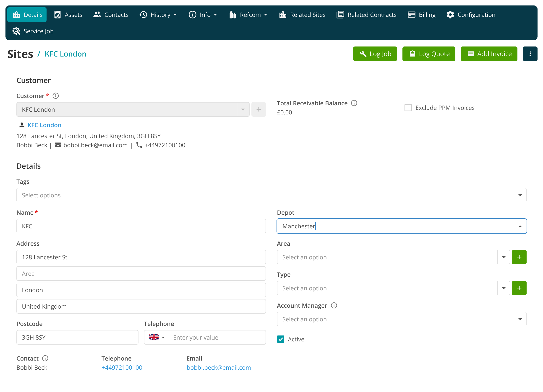
Task: Click the wrench icon on Log Job
Action: [363, 54]
